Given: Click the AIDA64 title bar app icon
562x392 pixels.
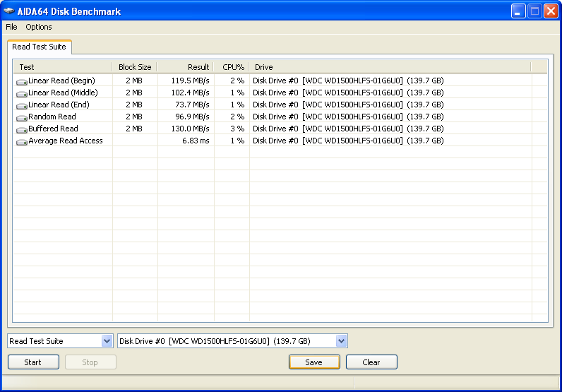Looking at the screenshot, I should pyautogui.click(x=9, y=11).
